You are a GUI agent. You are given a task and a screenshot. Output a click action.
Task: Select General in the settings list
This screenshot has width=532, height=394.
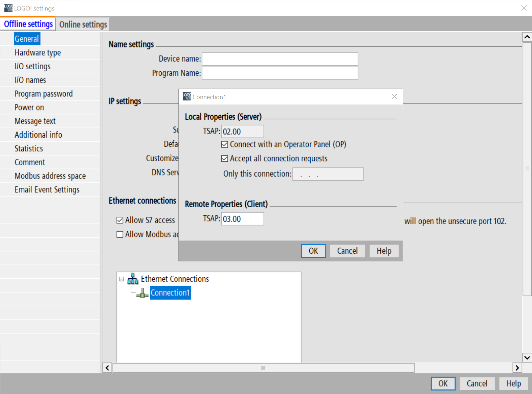pos(27,39)
